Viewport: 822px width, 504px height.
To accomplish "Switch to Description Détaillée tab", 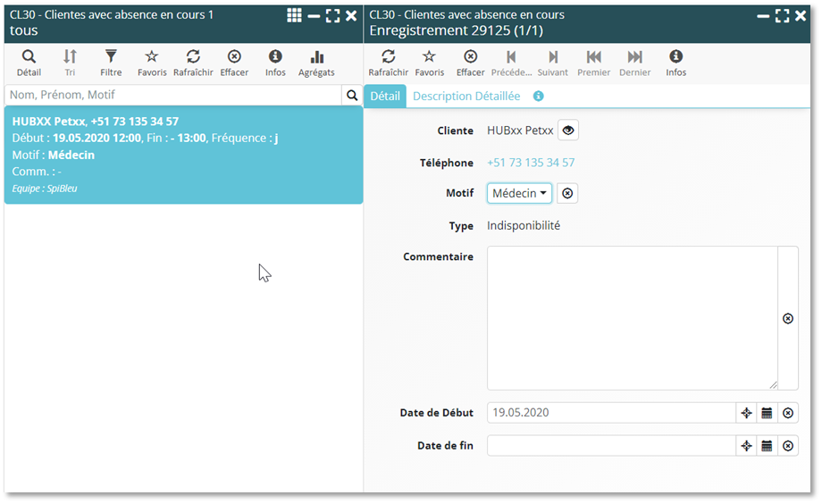I will click(x=466, y=97).
